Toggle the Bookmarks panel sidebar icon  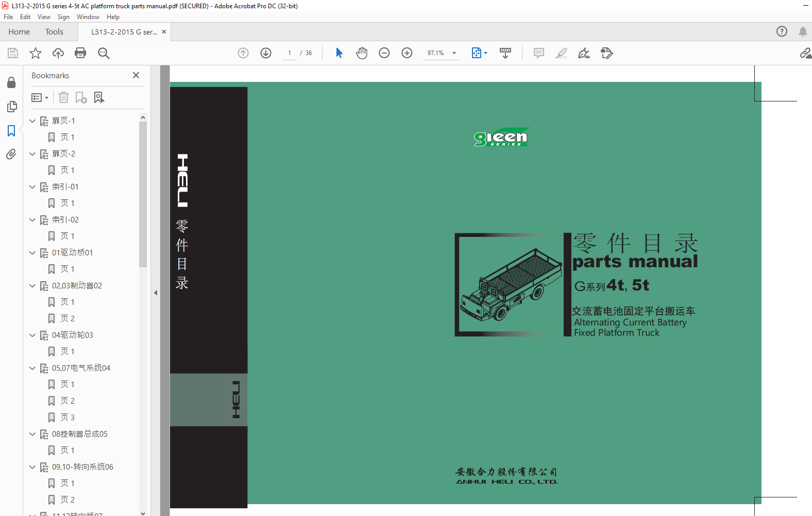tap(11, 131)
